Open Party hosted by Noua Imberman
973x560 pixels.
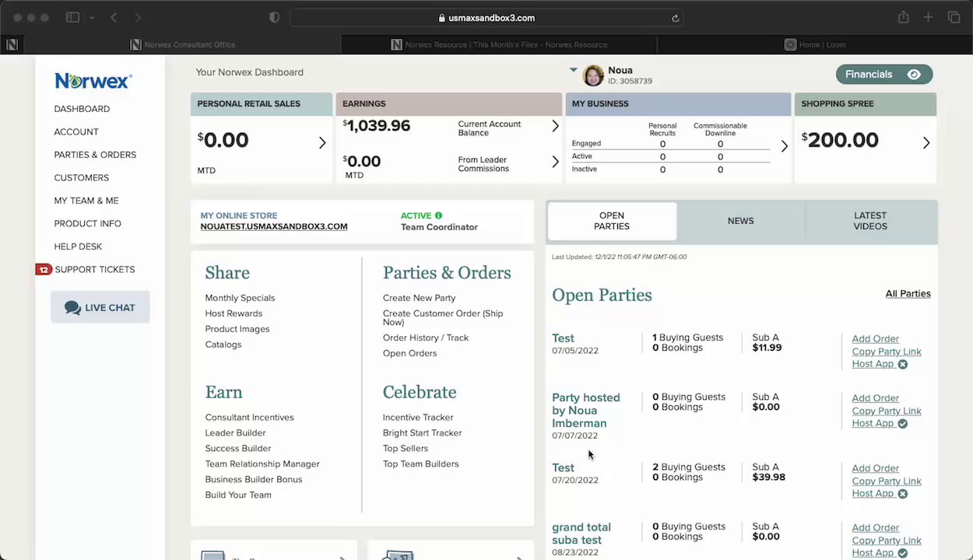point(586,410)
